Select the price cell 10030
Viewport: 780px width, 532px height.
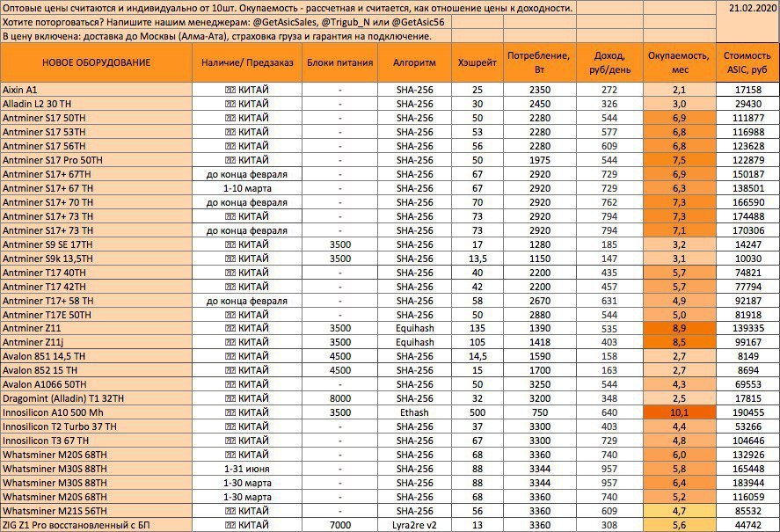(747, 259)
